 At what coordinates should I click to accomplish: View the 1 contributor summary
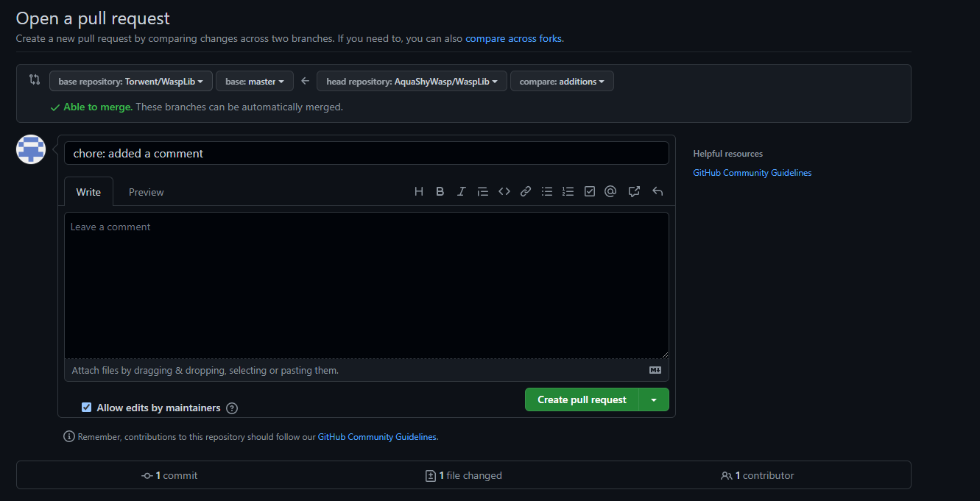pyautogui.click(x=758, y=475)
